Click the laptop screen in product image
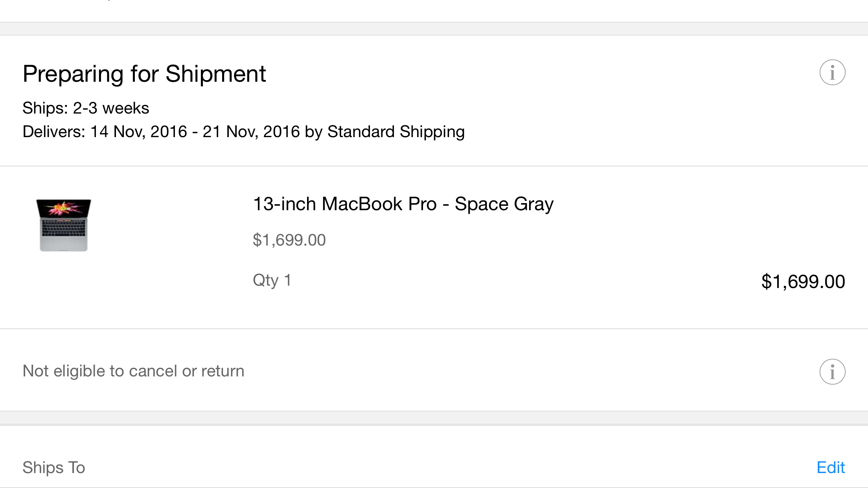 coord(64,208)
